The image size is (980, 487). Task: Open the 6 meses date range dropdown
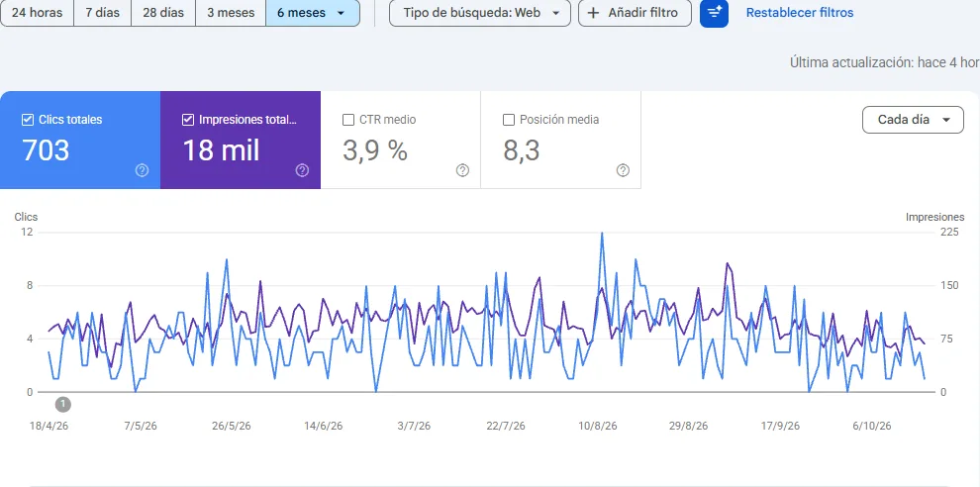(313, 13)
